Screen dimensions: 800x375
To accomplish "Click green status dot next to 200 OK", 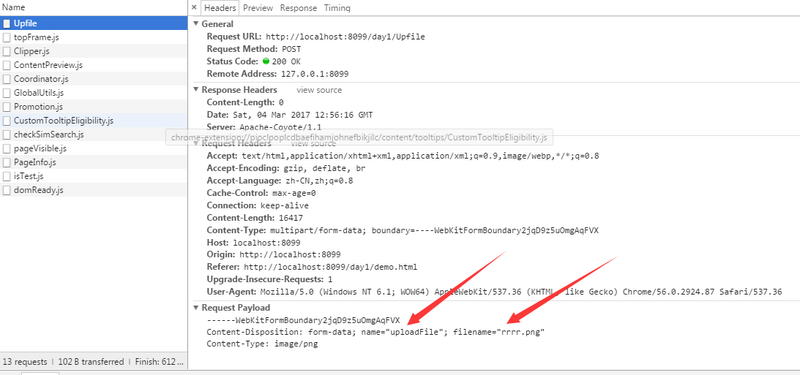I will pyautogui.click(x=266, y=61).
